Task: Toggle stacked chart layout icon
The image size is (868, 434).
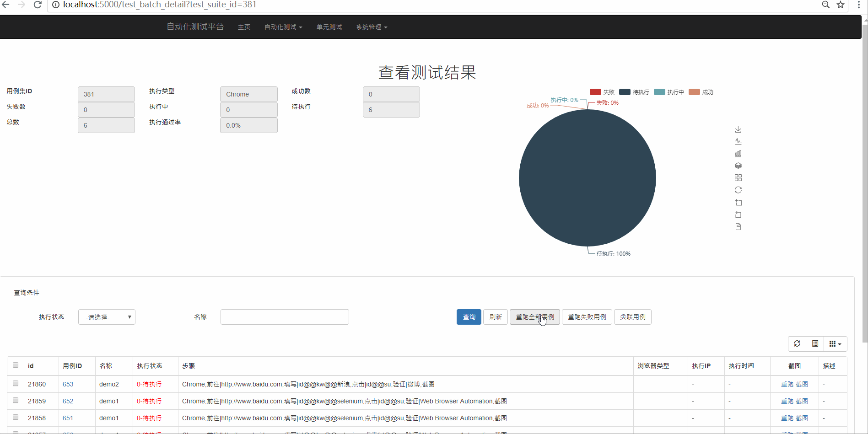Action: click(738, 166)
